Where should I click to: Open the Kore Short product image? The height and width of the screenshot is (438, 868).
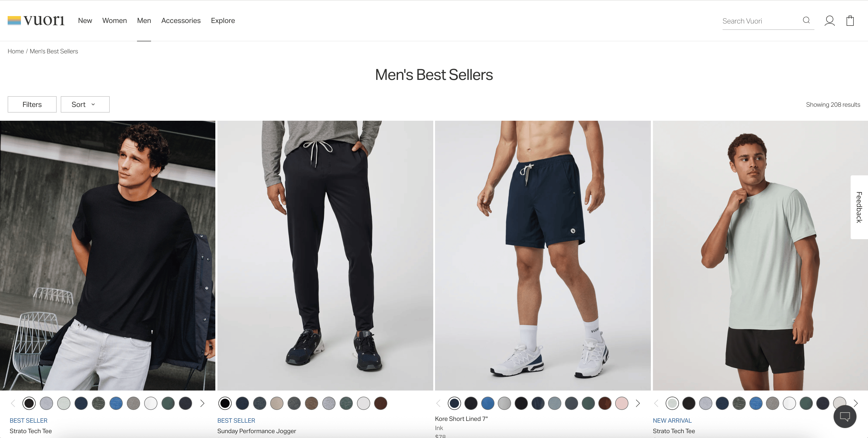[542, 255]
